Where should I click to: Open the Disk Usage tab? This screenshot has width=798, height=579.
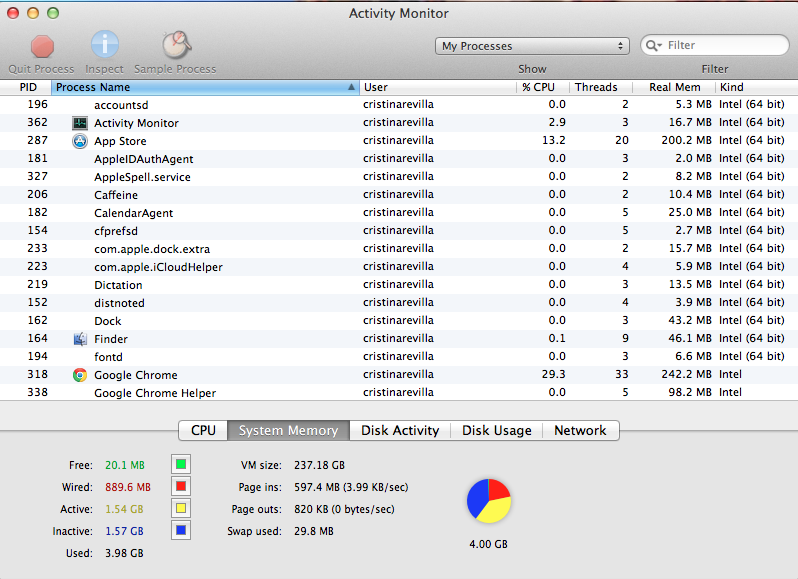pyautogui.click(x=497, y=430)
